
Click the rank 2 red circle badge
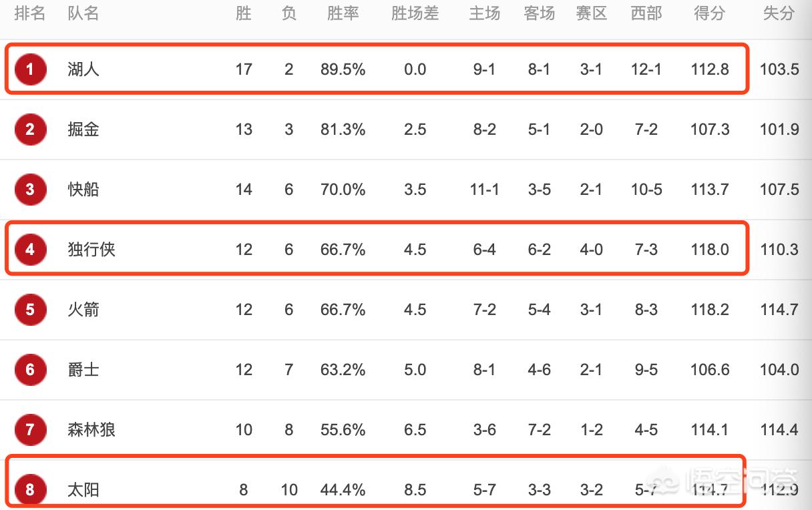coord(30,129)
